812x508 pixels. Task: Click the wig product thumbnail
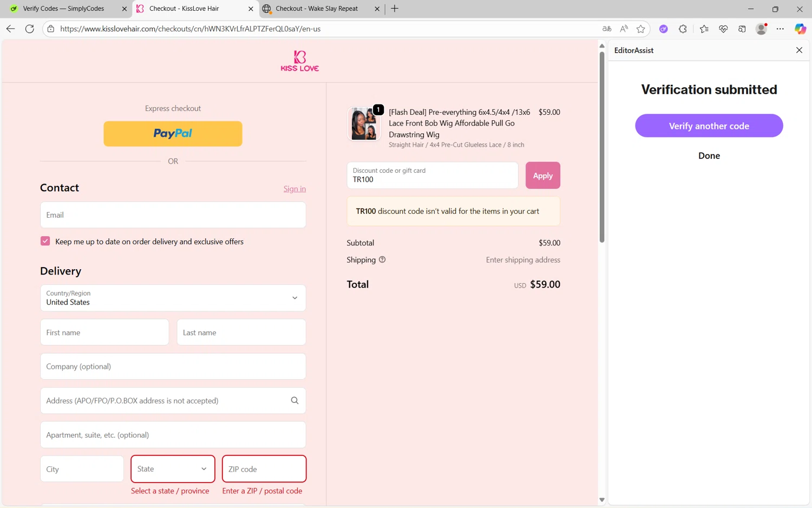point(364,123)
